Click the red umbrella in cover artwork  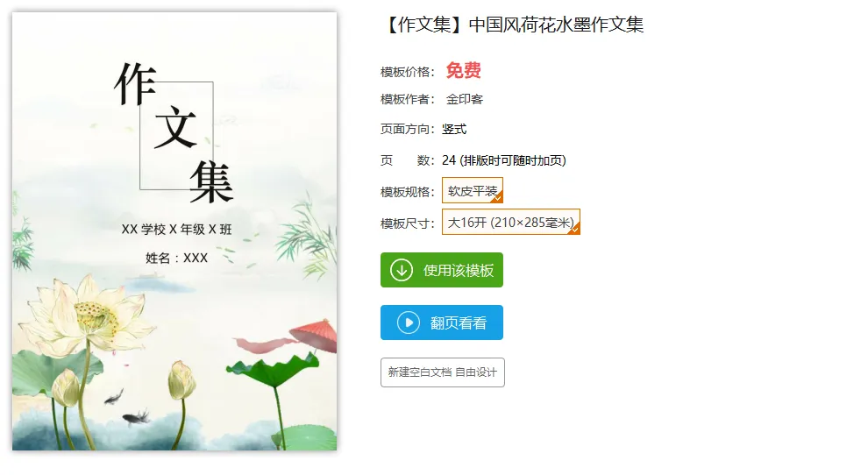pyautogui.click(x=314, y=334)
